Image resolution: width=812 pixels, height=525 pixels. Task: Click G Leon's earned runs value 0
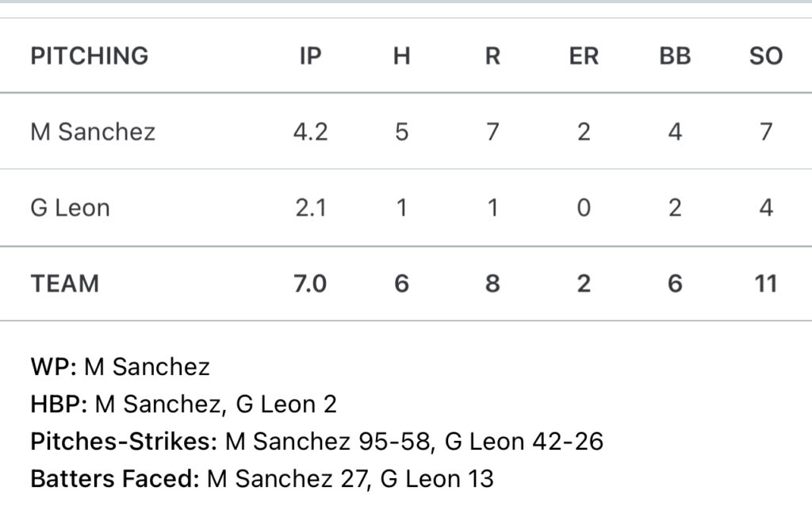584,208
